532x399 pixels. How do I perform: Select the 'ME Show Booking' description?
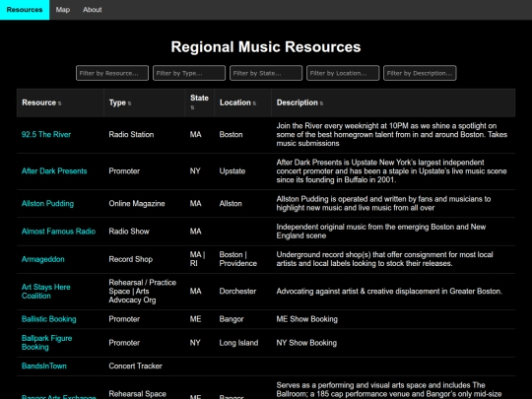click(307, 319)
